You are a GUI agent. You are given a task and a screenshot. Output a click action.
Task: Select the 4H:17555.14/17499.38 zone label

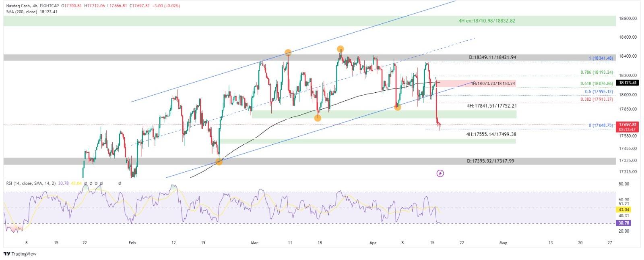491,134
